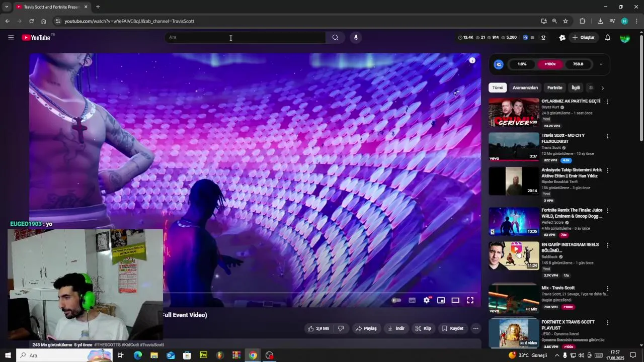
Task: Switch to miniplayer mode
Action: 441,300
